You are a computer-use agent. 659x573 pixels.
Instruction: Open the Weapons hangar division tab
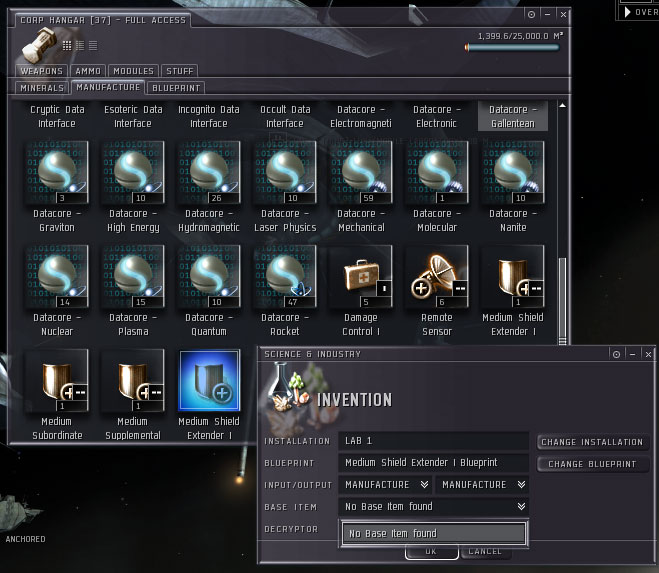tap(42, 71)
